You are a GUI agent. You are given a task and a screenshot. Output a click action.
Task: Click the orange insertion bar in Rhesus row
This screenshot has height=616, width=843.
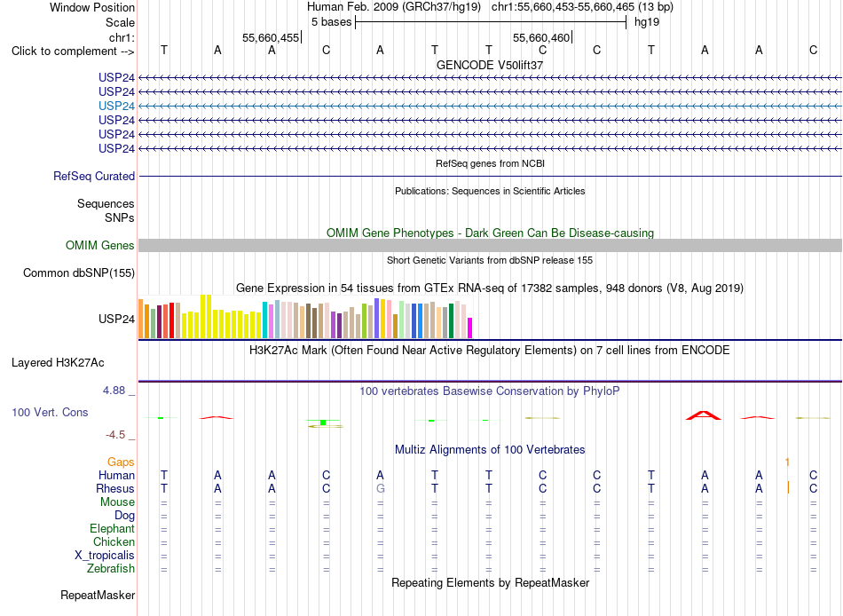(788, 488)
